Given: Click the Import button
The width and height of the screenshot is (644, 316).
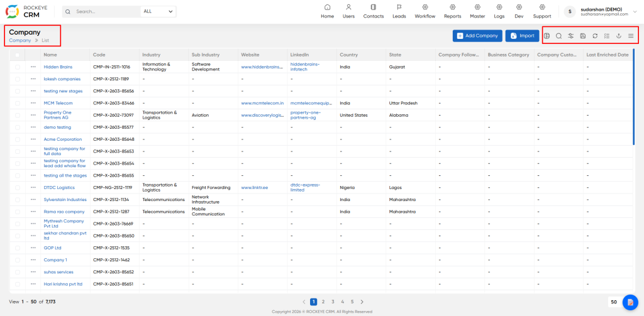Looking at the screenshot, I should pyautogui.click(x=522, y=36).
